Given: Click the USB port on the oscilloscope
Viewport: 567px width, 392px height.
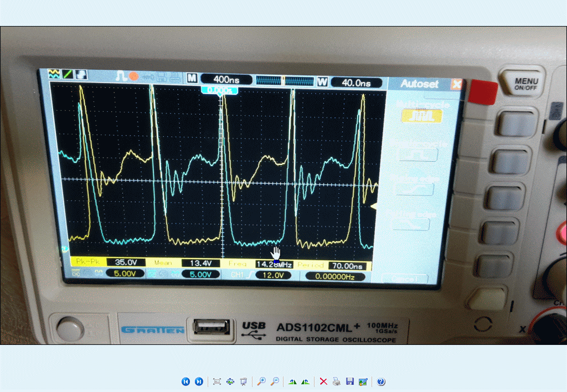Looking at the screenshot, I should [211, 327].
